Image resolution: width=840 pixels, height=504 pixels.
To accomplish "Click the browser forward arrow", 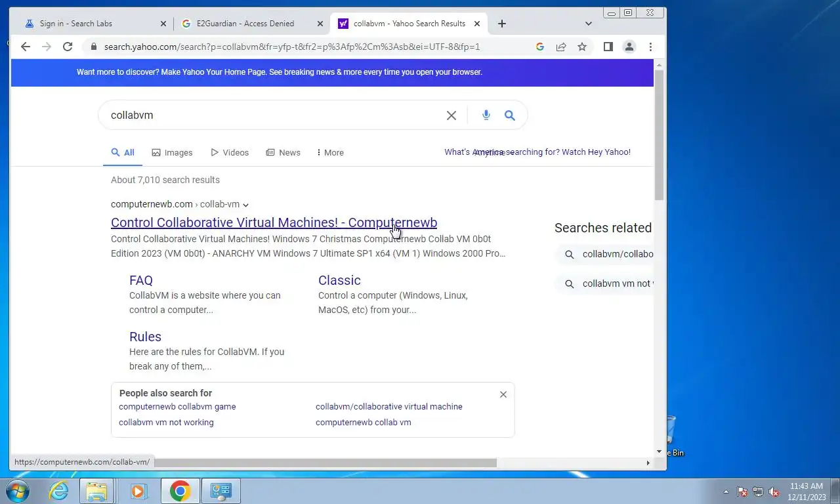I will (x=46, y=47).
